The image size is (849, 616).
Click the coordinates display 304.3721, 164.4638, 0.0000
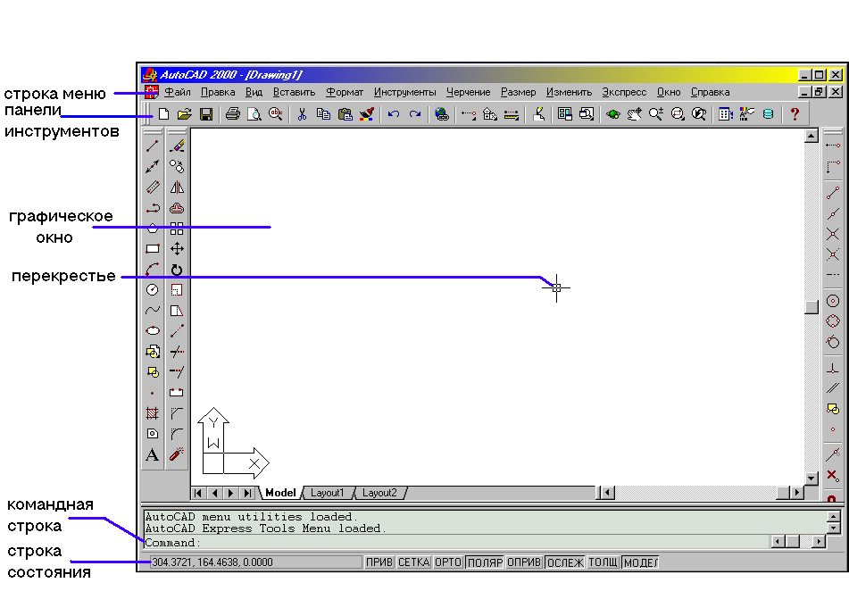255,562
